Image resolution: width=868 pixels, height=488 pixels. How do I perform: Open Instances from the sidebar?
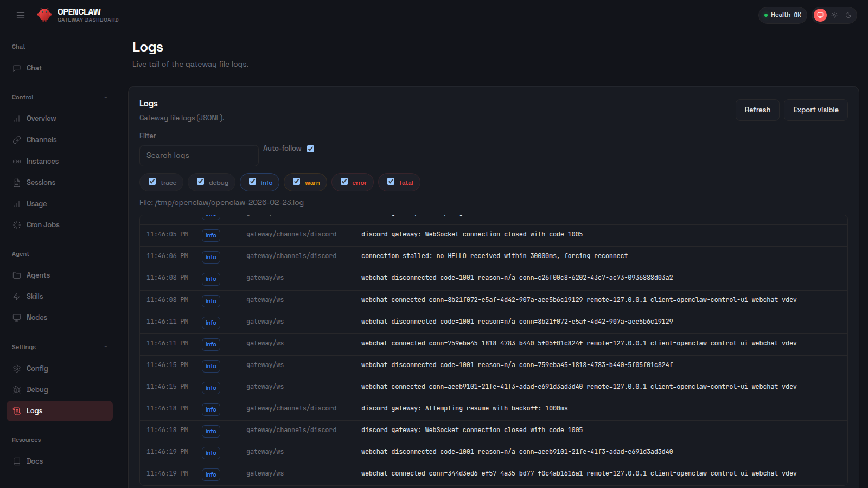click(42, 161)
